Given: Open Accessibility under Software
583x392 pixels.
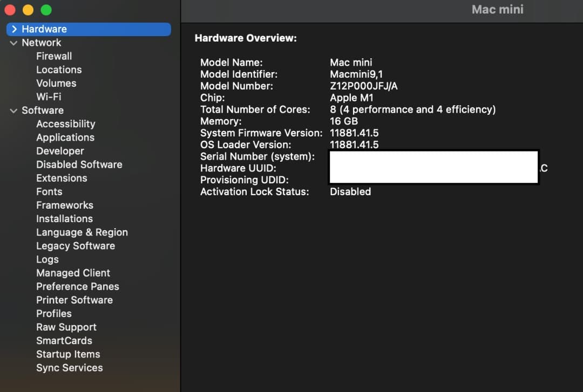Looking at the screenshot, I should tap(65, 123).
